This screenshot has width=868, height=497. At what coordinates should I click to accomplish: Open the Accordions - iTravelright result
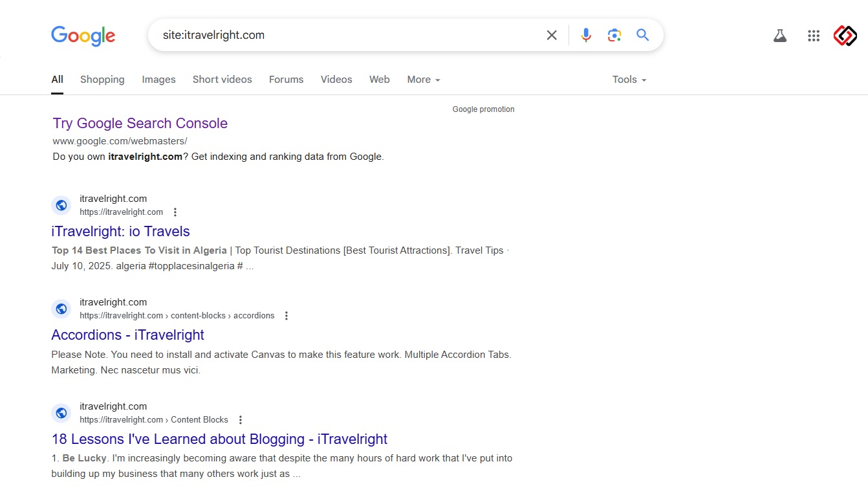click(x=127, y=335)
